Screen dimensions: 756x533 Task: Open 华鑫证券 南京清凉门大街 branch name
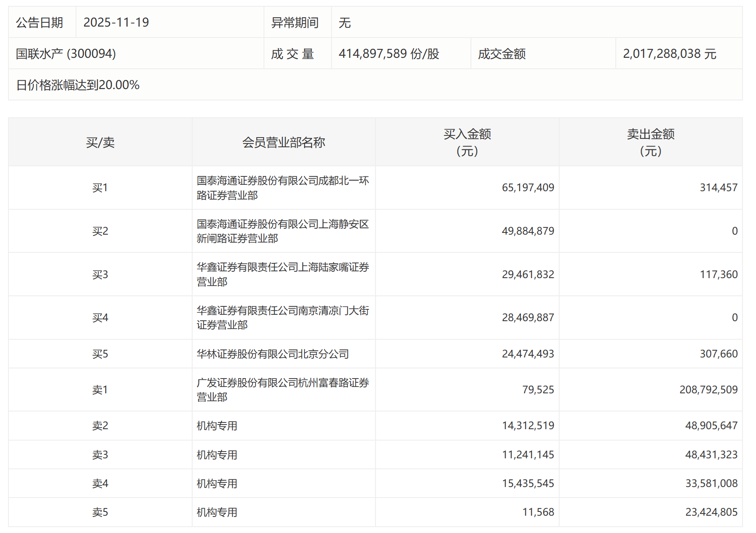point(283,318)
